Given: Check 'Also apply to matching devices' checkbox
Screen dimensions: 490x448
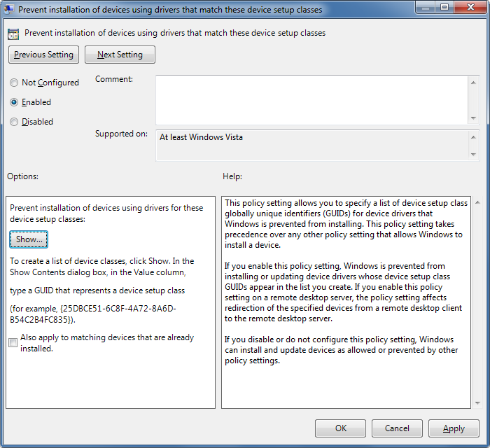Looking at the screenshot, I should (13, 343).
